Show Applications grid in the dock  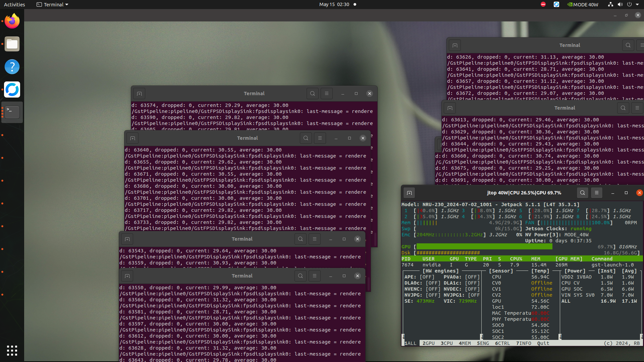click(12, 350)
